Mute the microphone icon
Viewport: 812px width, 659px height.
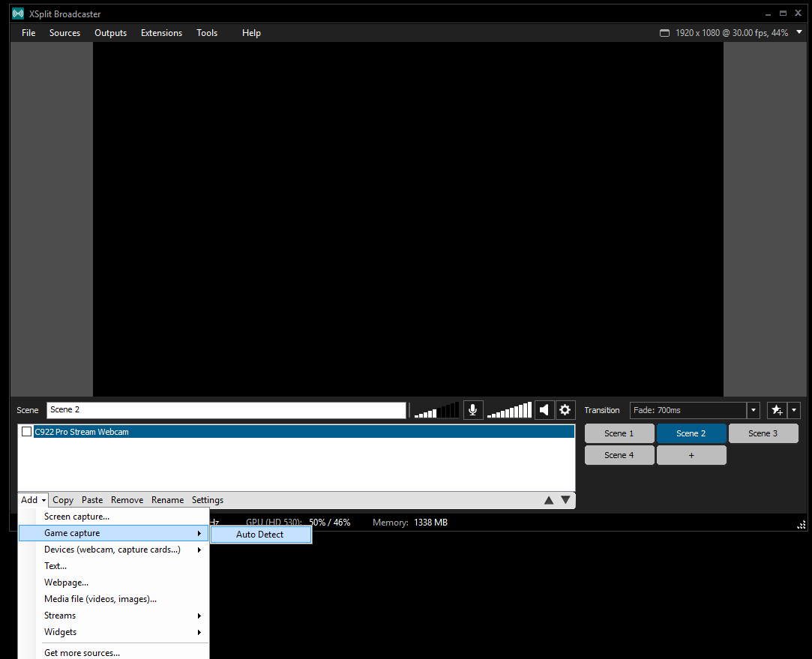click(x=473, y=410)
